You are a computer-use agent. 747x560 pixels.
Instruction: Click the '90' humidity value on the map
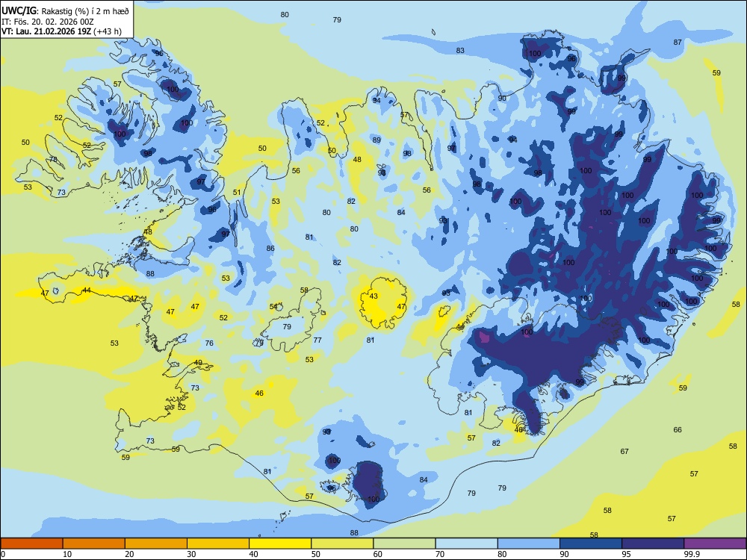502,98
